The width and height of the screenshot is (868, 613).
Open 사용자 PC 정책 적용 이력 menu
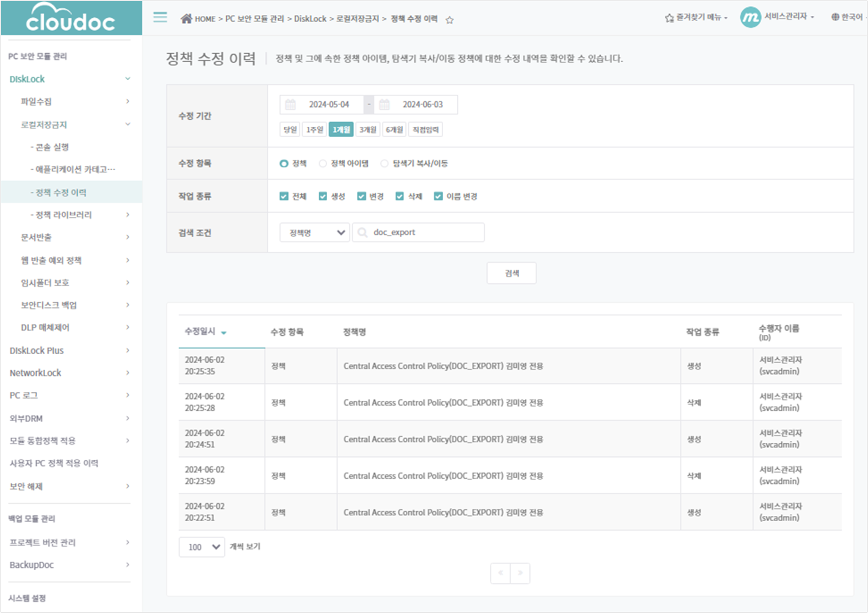pos(54,463)
